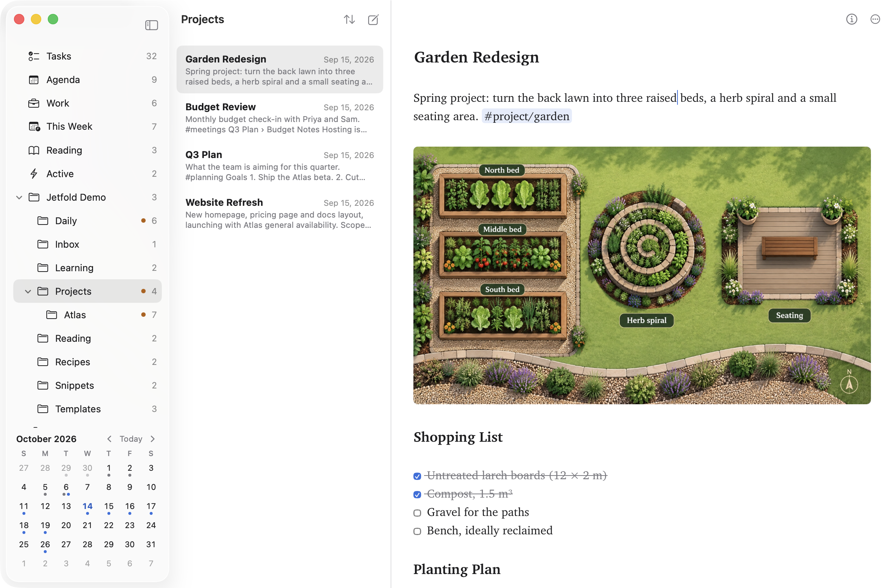Open the Learning folder
893x588 pixels.
coord(88,268)
